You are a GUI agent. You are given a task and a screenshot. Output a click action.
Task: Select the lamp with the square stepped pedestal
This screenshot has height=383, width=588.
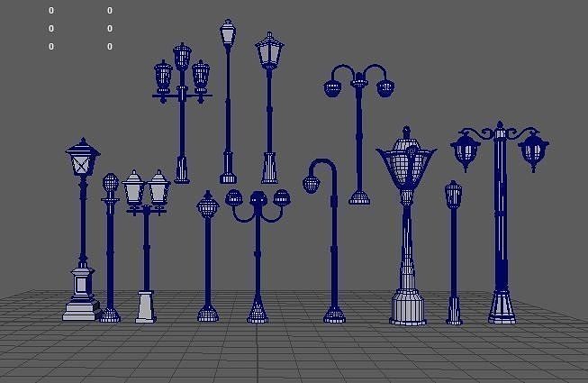83,229
